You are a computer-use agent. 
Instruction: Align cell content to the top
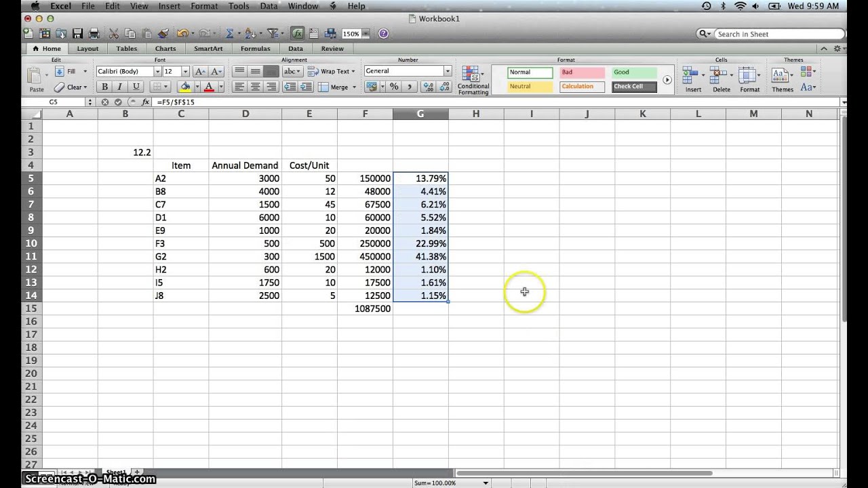(x=239, y=71)
